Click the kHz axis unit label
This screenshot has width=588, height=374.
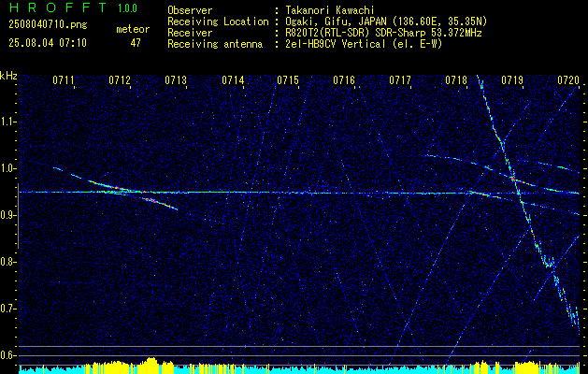point(8,76)
